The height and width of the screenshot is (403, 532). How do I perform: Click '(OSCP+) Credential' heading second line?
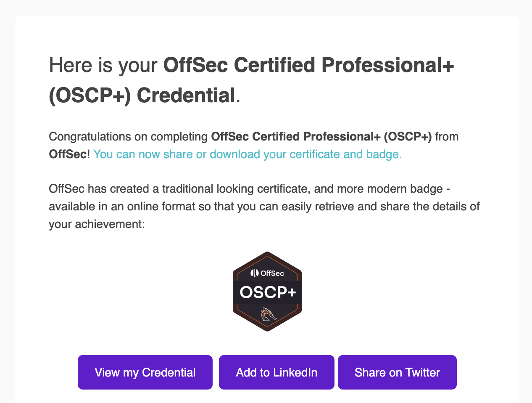142,95
